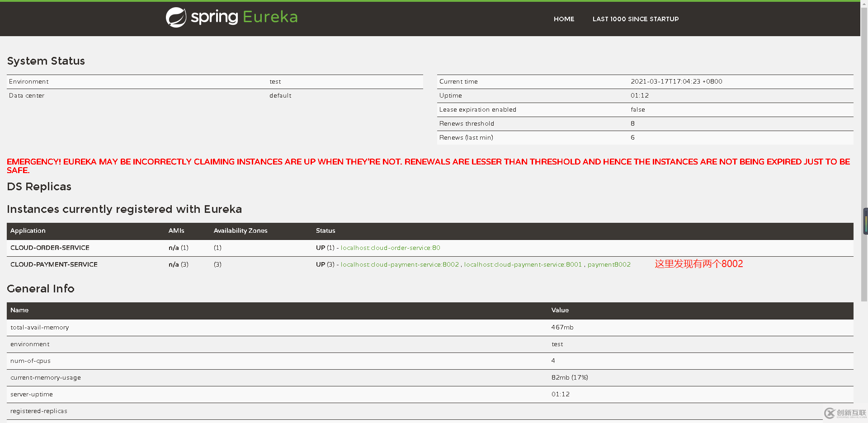Image resolution: width=868 pixels, height=423 pixels.
Task: Open LAST 1000 SINCE STARTUP menu item
Action: tap(636, 19)
